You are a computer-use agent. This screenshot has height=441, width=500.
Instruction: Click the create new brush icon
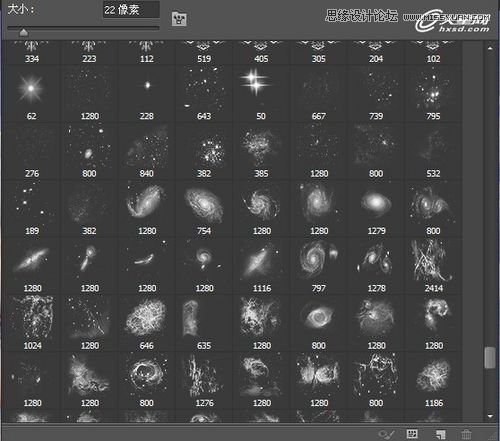pyautogui.click(x=440, y=434)
